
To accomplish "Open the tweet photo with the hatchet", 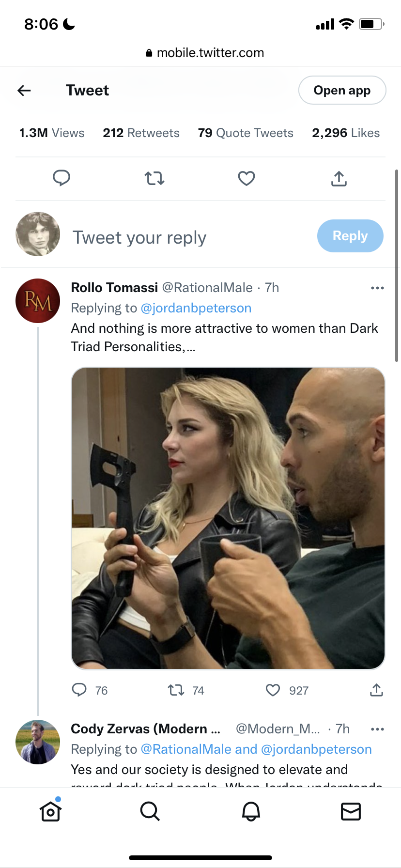I will click(x=228, y=518).
